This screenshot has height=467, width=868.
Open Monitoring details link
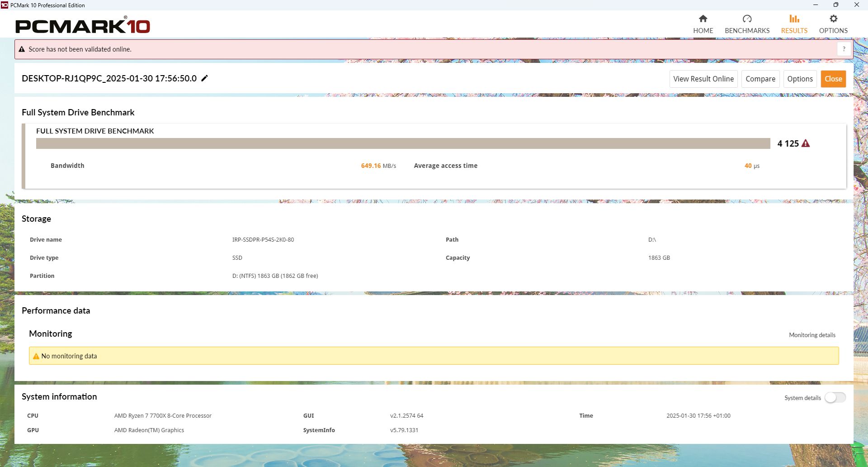click(x=812, y=335)
